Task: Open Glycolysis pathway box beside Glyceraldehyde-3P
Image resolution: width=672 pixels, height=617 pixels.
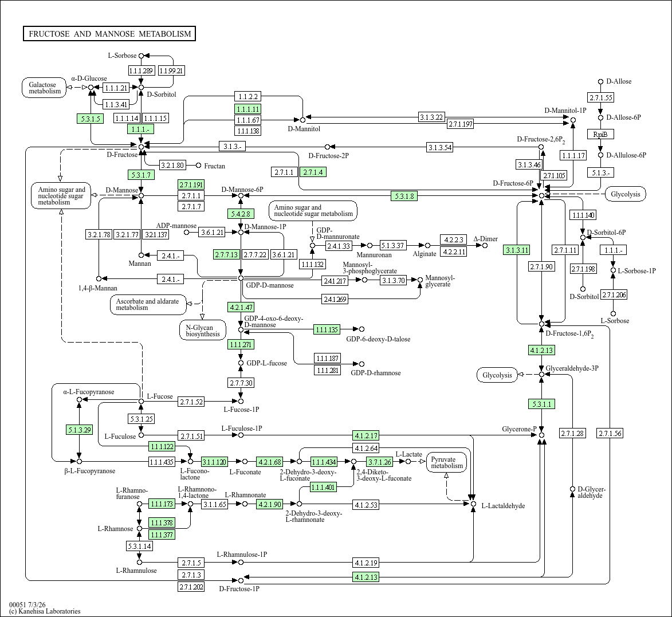Action: click(x=497, y=375)
